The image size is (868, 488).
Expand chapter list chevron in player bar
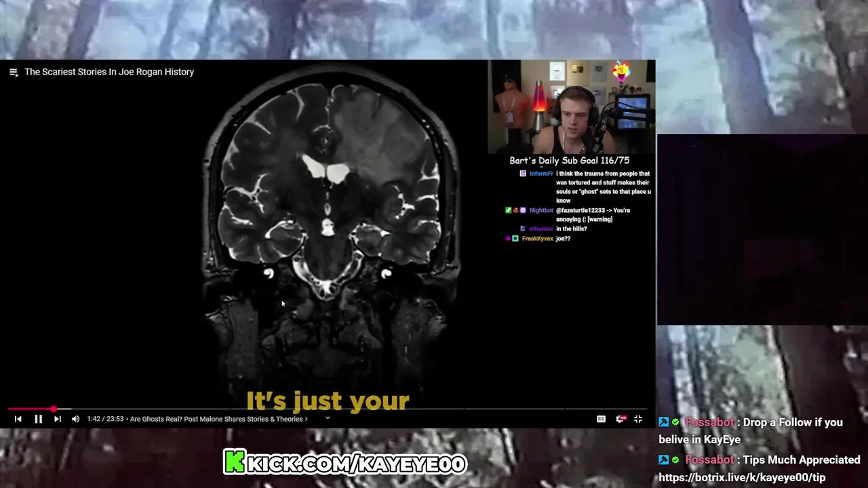[x=328, y=418]
